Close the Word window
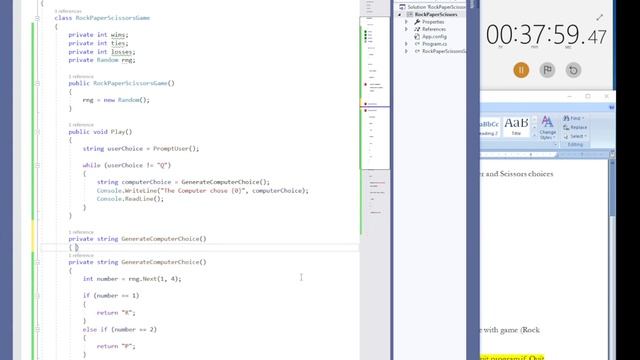 click(607, 96)
